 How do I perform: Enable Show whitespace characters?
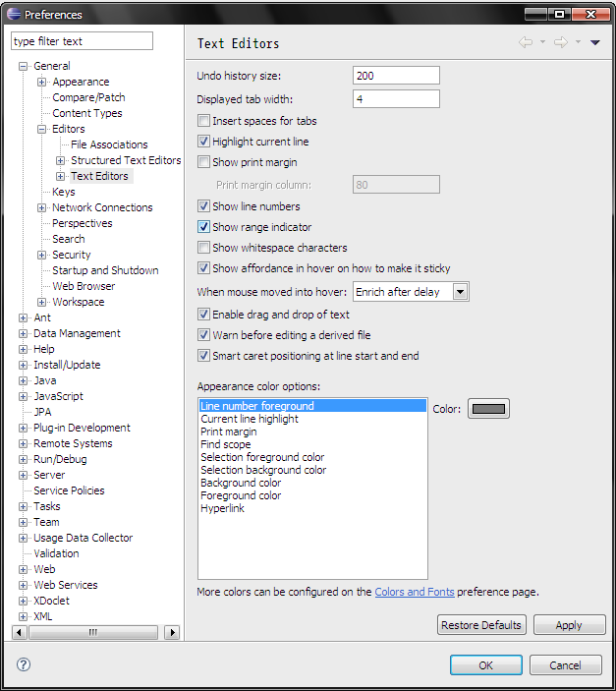click(x=203, y=248)
